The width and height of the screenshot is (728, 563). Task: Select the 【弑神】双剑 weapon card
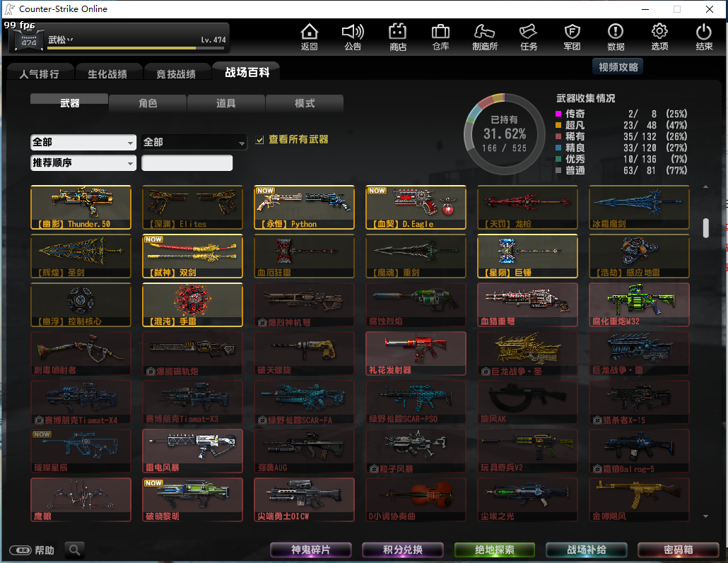coord(193,256)
